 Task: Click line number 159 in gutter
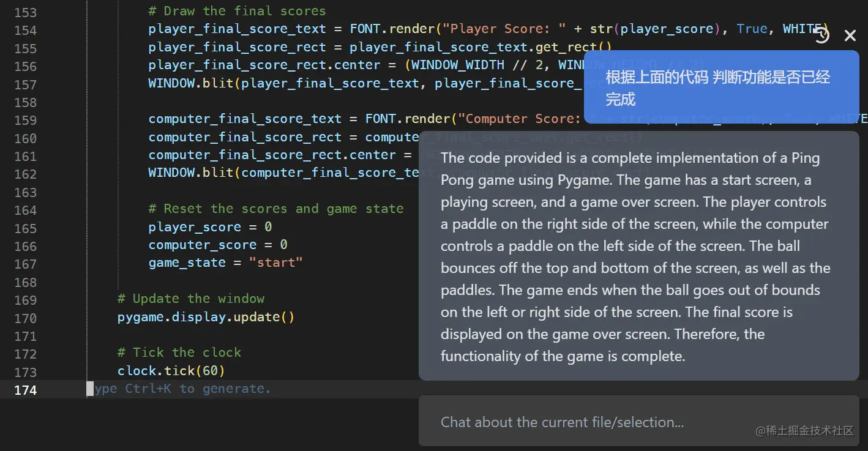pyautogui.click(x=25, y=120)
